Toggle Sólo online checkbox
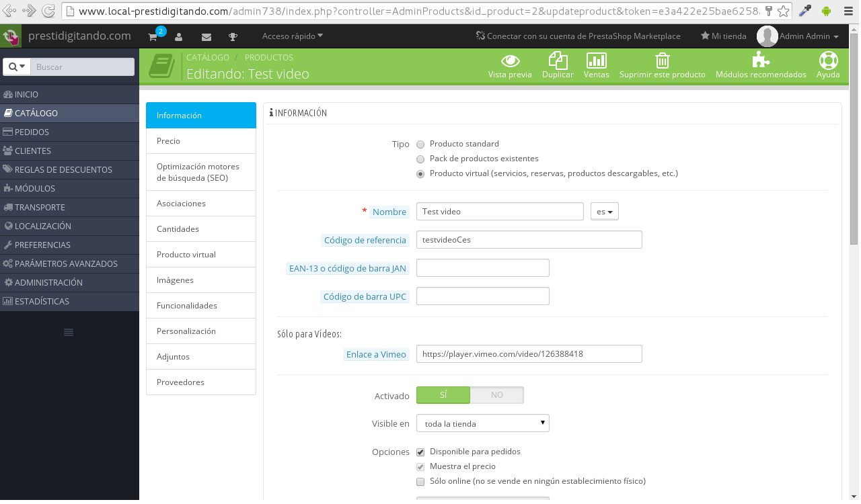 pos(420,481)
